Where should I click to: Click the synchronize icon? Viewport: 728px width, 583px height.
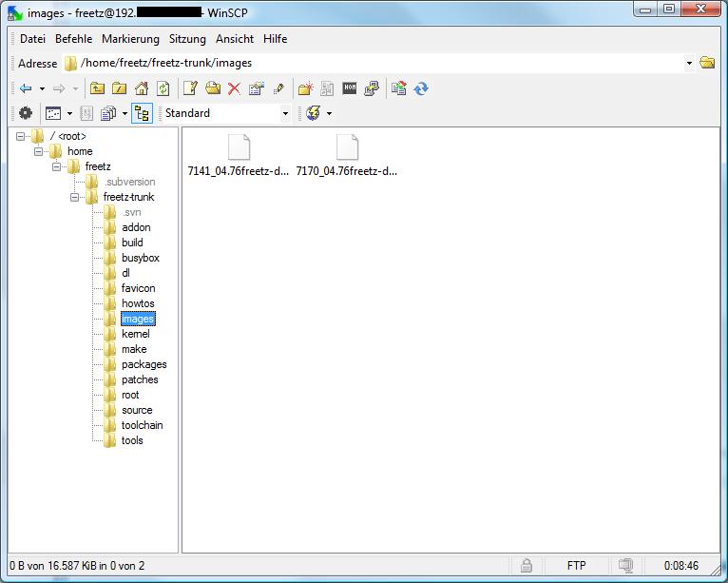pos(421,88)
